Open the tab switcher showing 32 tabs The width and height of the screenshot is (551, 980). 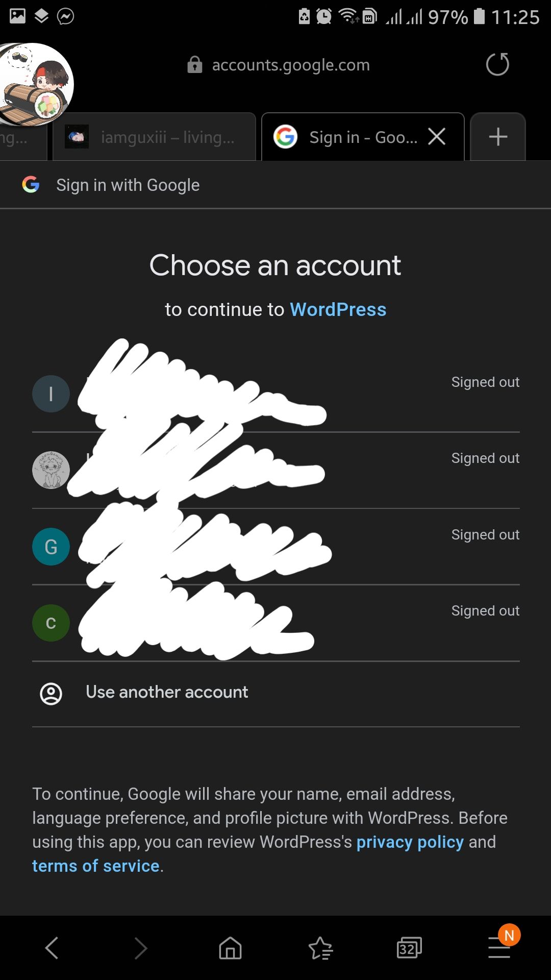409,948
